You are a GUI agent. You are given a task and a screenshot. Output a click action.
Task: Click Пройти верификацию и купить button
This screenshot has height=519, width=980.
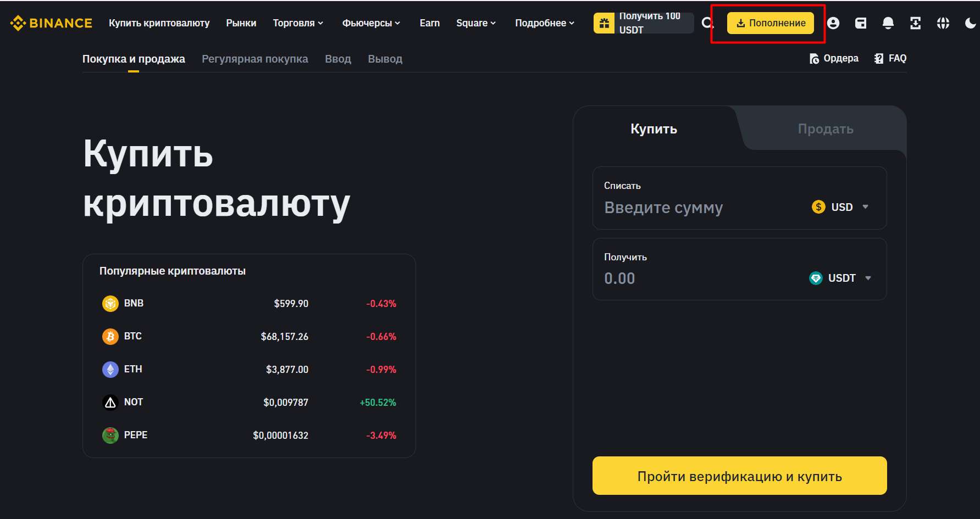click(740, 476)
